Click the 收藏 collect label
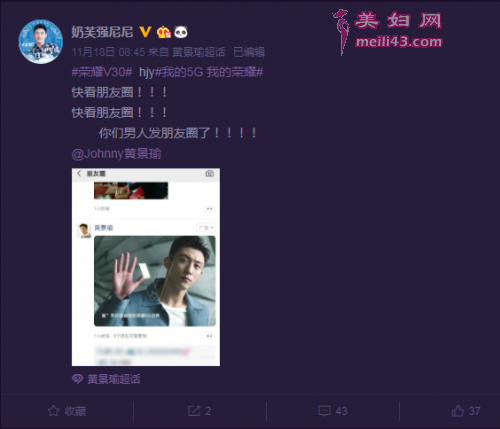The width and height of the screenshot is (500, 429). pos(75,411)
